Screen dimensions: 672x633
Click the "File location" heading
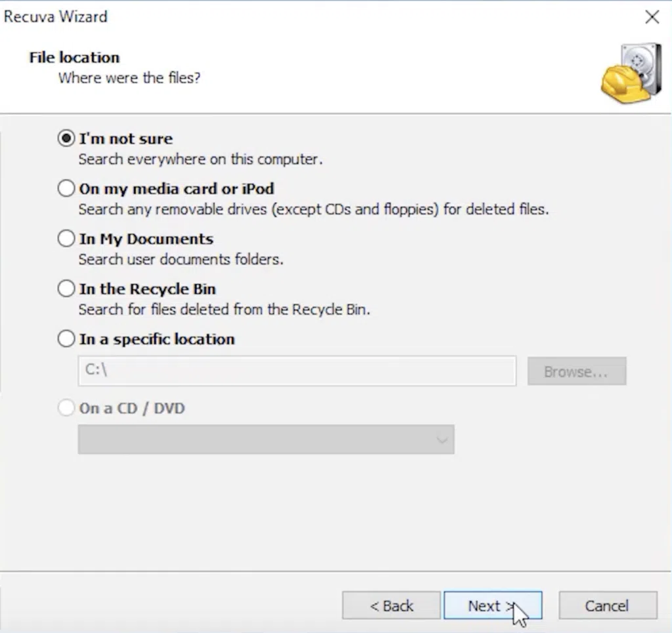click(74, 57)
